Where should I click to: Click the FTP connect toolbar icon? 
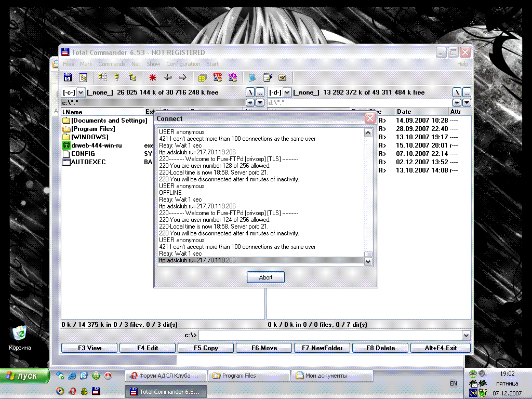pyautogui.click(x=218, y=78)
